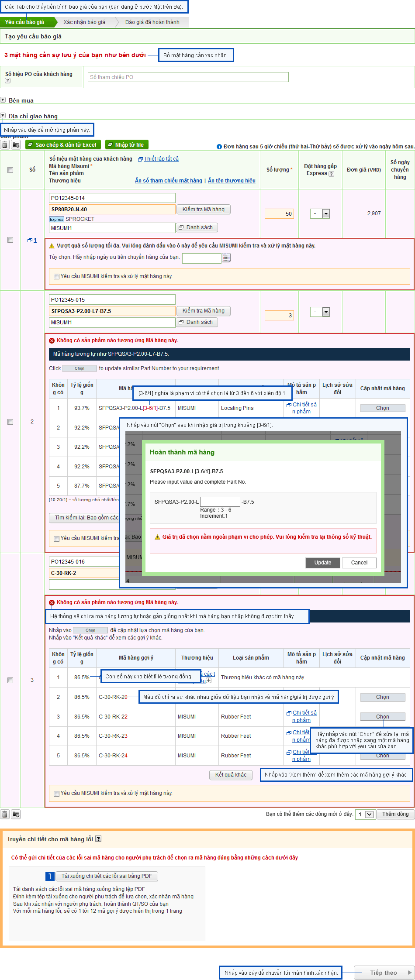
Task: Click the Kết quả khác button
Action: [231, 775]
